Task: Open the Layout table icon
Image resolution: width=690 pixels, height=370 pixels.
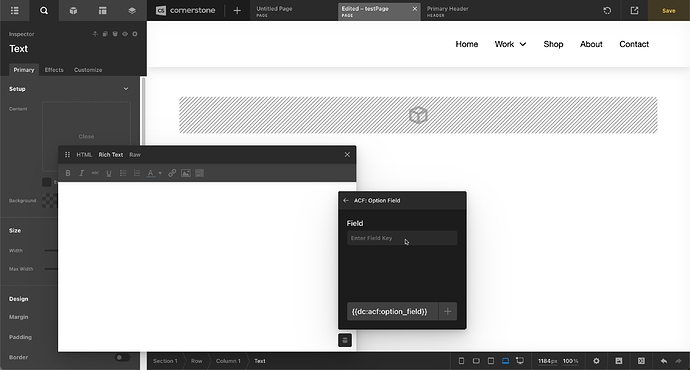Action: (103, 11)
